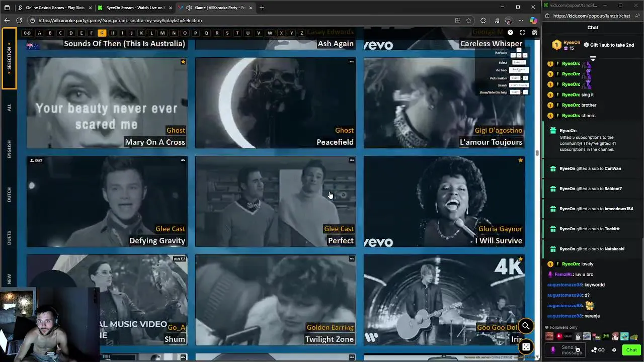Click the green Chat send button
Image resolution: width=644 pixels, height=362 pixels.
click(631, 350)
